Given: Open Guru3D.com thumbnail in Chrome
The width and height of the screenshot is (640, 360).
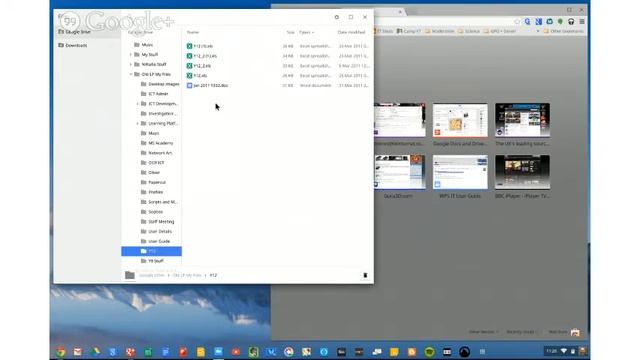Looking at the screenshot, I should coord(400,172).
